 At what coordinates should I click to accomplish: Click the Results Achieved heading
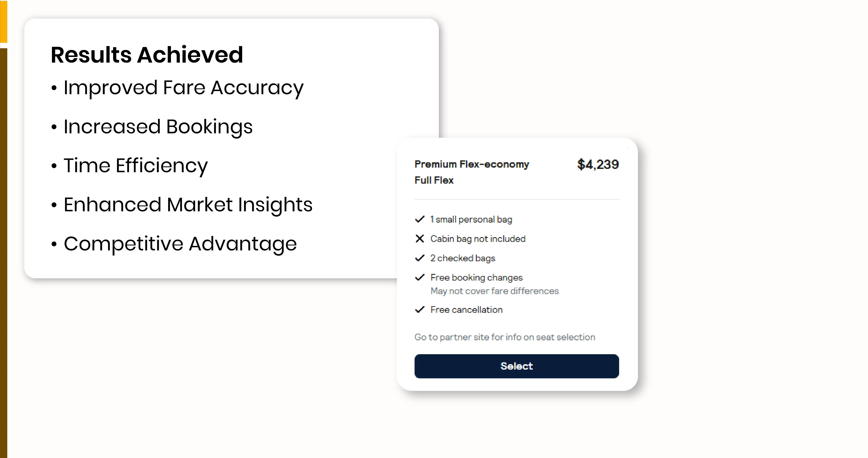[147, 54]
